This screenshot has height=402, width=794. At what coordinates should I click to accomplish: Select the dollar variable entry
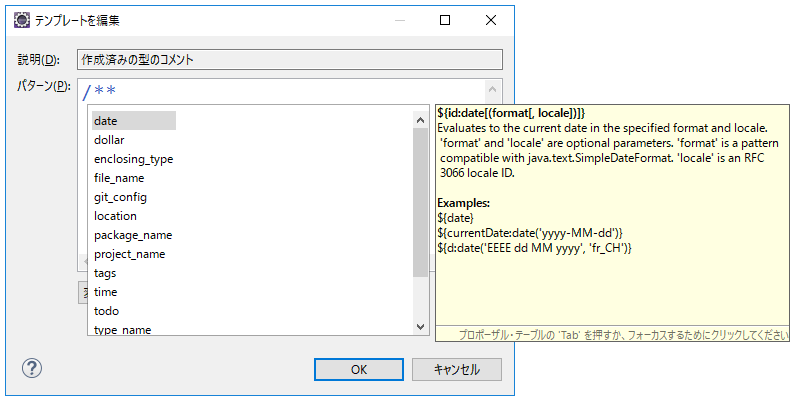[x=109, y=140]
